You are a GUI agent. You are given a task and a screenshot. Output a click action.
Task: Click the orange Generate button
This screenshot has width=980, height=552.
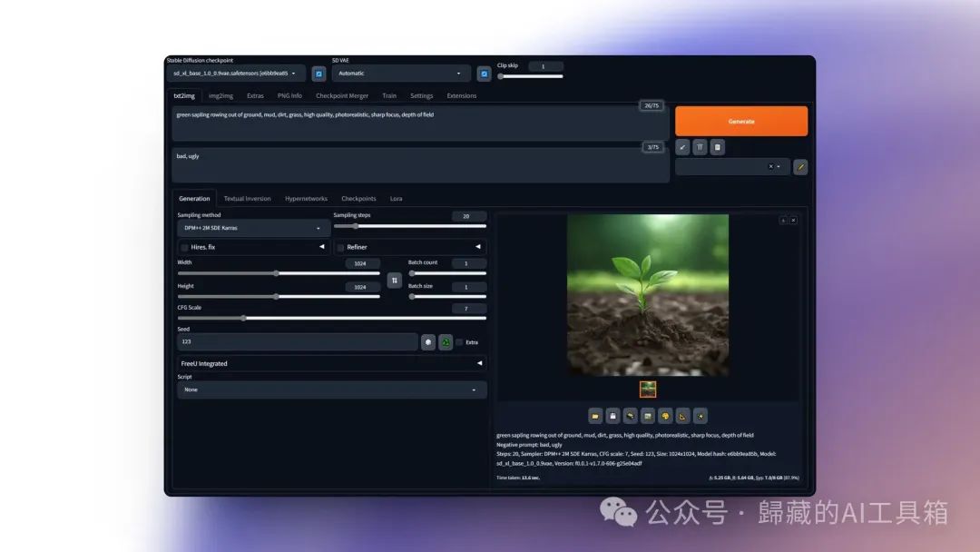(x=741, y=122)
